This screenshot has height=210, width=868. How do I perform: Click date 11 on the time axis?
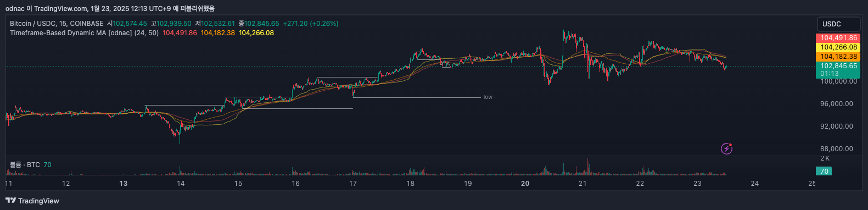click(9, 184)
